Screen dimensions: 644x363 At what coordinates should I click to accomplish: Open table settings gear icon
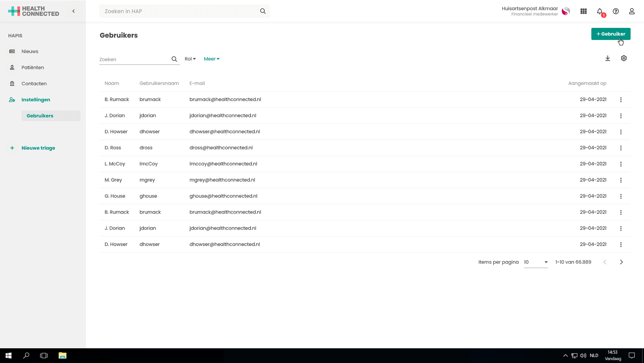click(x=624, y=58)
